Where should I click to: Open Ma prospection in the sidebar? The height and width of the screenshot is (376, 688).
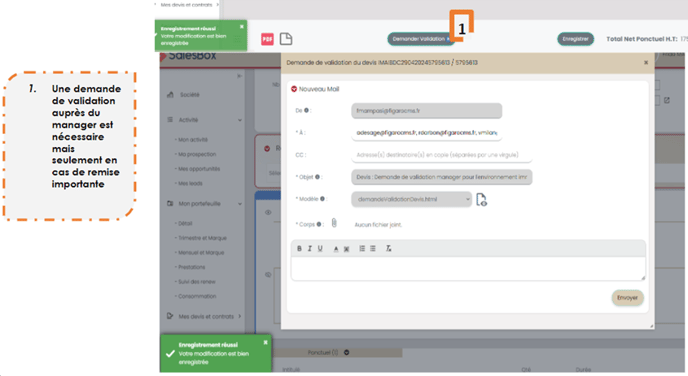point(197,154)
